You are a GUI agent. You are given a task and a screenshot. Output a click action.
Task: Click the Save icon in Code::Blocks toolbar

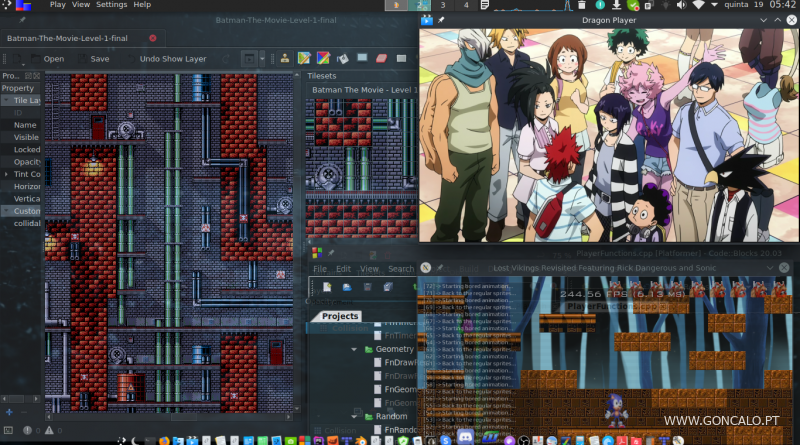(x=367, y=287)
